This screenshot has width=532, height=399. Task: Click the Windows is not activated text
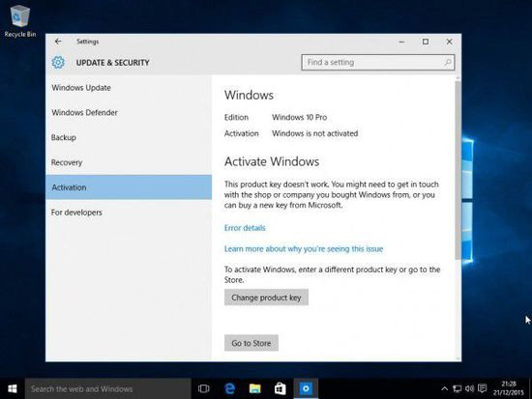(315, 133)
